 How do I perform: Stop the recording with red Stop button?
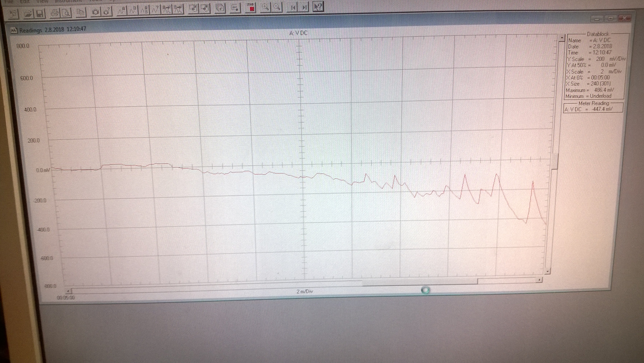pos(251,7)
